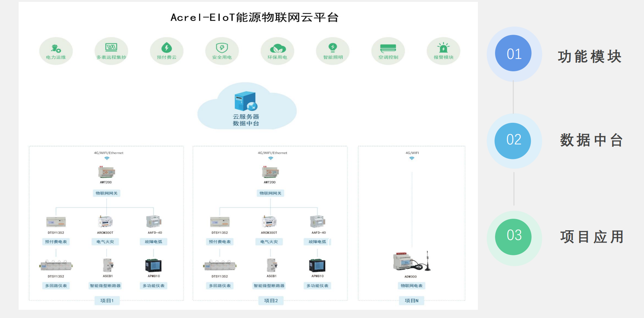This screenshot has width=644, height=318.
Task: Click the ADW300 model text
Action: pos(411,277)
